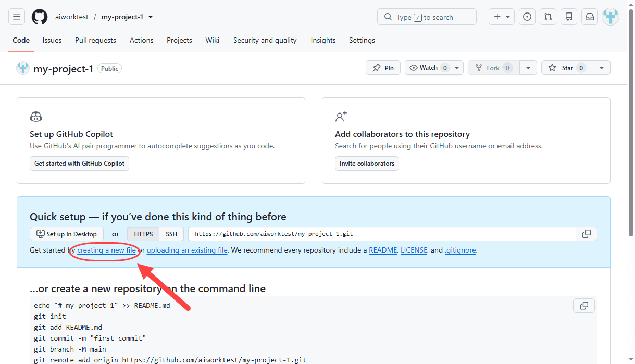
Task: Open the user avatar menu
Action: 611,17
